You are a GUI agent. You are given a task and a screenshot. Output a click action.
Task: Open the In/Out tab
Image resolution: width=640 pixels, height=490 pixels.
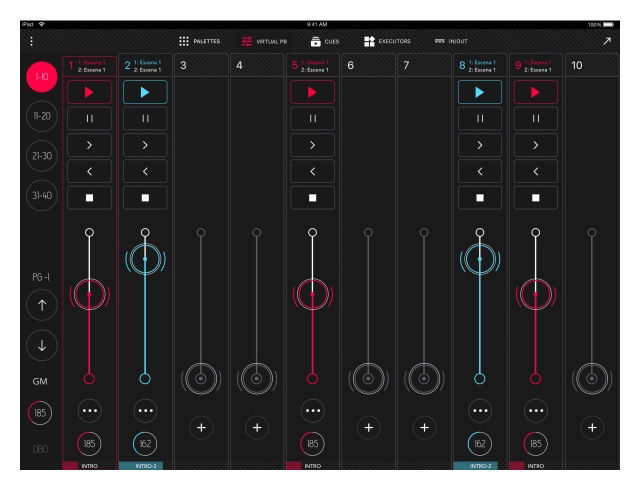pyautogui.click(x=451, y=41)
